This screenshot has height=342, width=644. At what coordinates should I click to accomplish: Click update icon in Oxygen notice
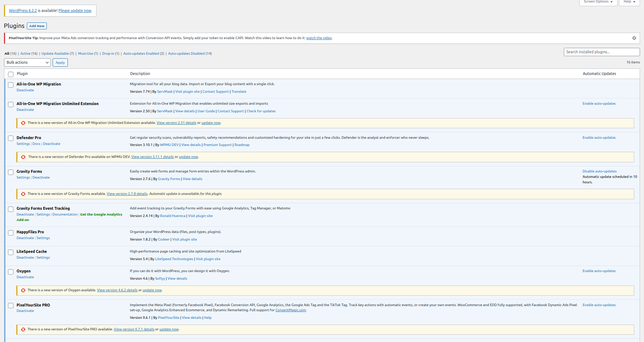[x=23, y=290]
